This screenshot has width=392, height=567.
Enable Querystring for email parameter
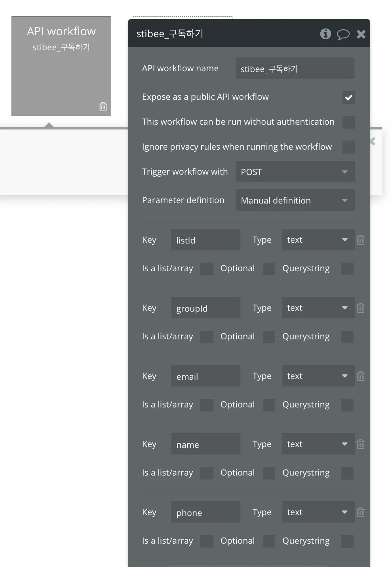(x=347, y=405)
